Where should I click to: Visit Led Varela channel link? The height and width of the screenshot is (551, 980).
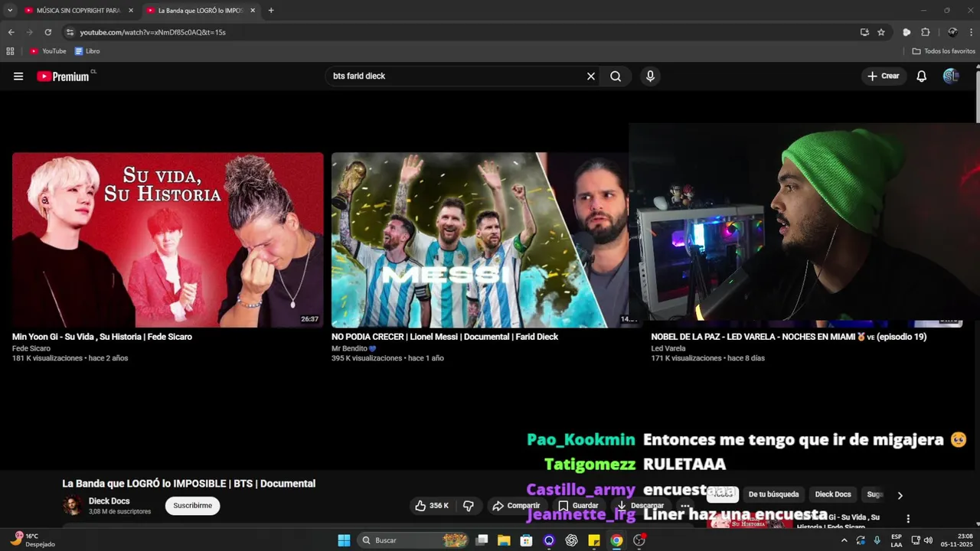(668, 348)
